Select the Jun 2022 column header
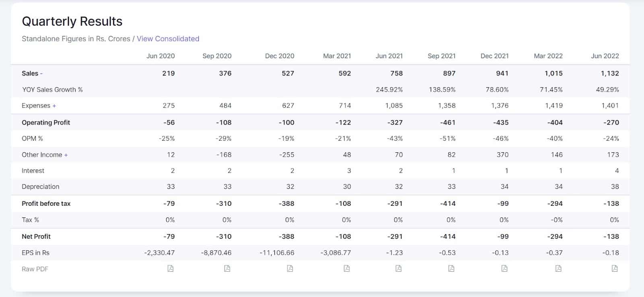Screen dimensions: 644x297 605,56
